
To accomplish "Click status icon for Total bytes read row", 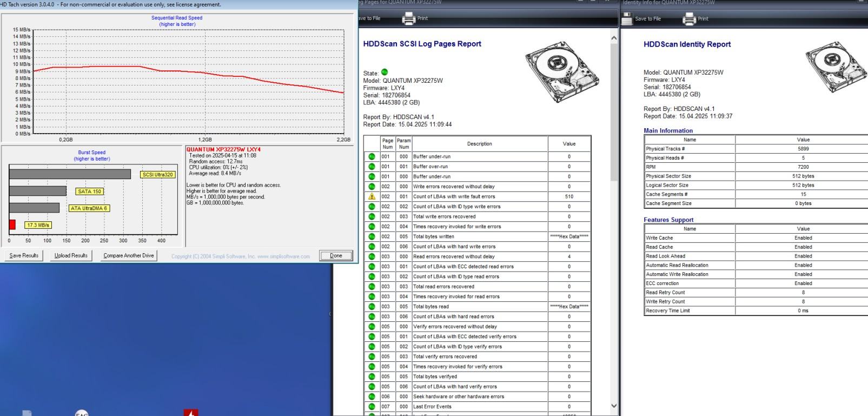I will 372,306.
